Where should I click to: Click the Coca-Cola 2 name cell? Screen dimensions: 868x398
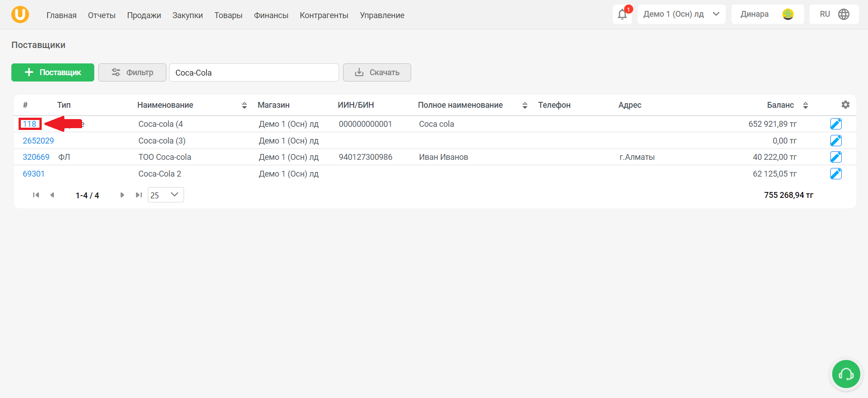160,174
